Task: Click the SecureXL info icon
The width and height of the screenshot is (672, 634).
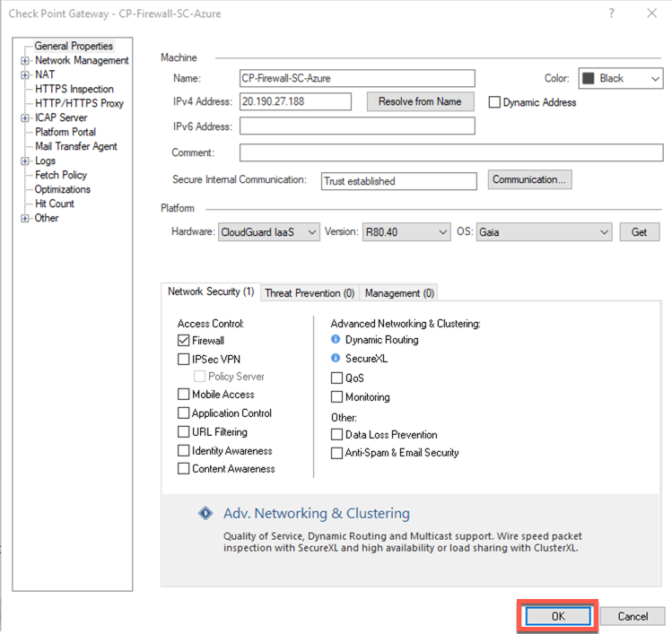Action: (336, 359)
